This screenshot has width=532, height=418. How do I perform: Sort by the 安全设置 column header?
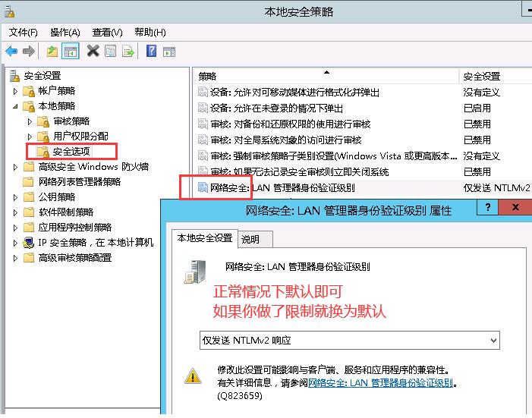click(496, 77)
